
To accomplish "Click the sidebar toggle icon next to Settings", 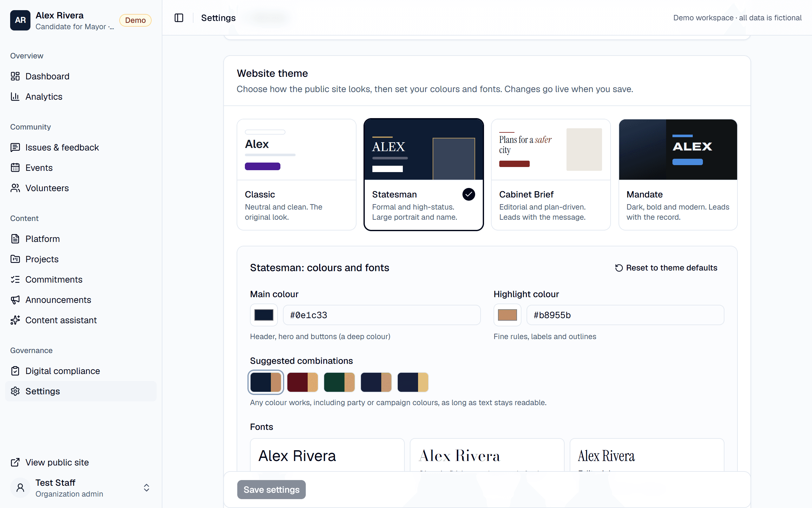I will point(179,18).
